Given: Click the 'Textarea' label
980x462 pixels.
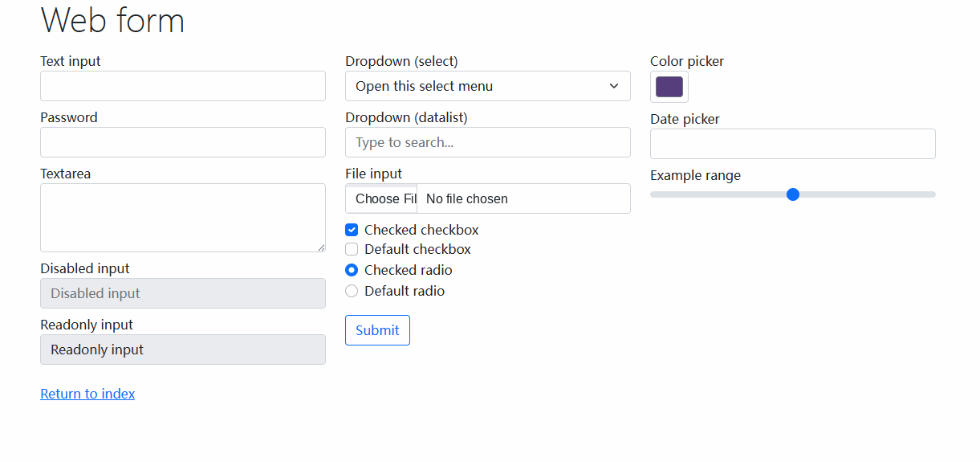Looking at the screenshot, I should (66, 174).
